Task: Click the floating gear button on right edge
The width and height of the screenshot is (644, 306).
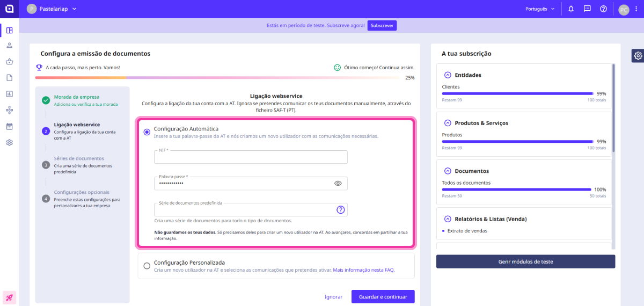Action: 638,55
